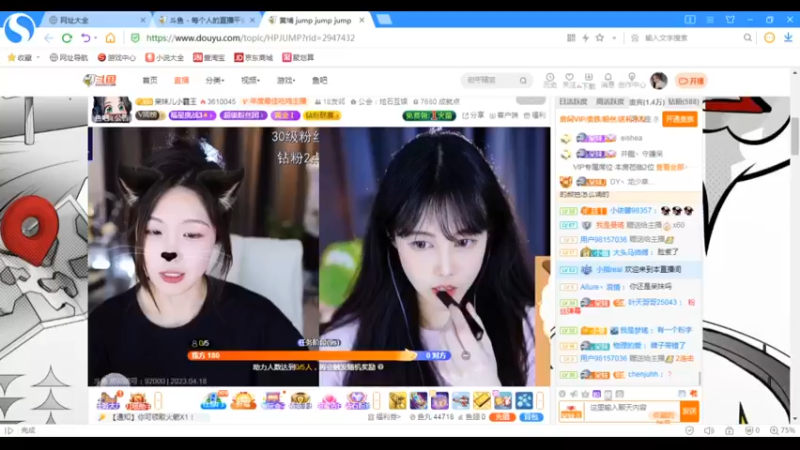
Task: Open the 网址导航 bookmark
Action: point(69,58)
